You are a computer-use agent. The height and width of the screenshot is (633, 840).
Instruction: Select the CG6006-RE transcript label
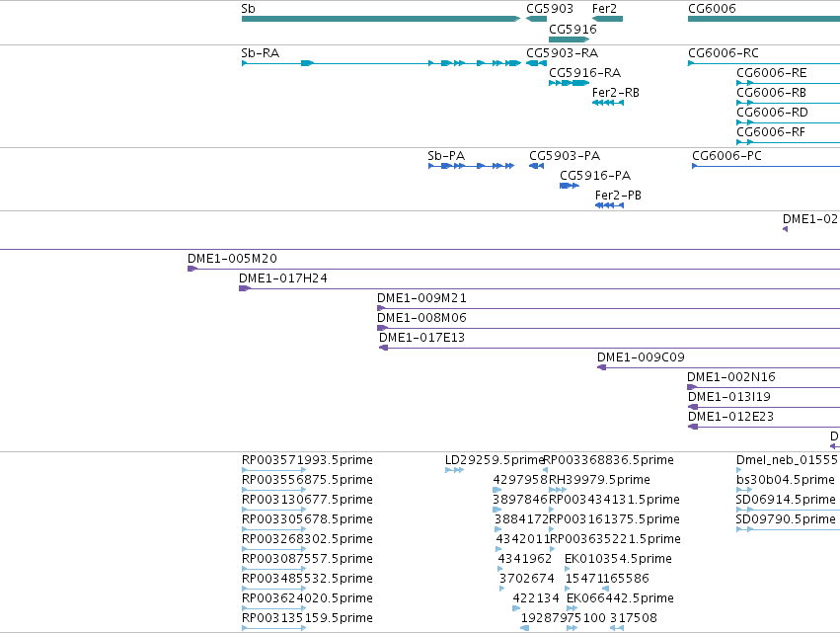pyautogui.click(x=772, y=73)
